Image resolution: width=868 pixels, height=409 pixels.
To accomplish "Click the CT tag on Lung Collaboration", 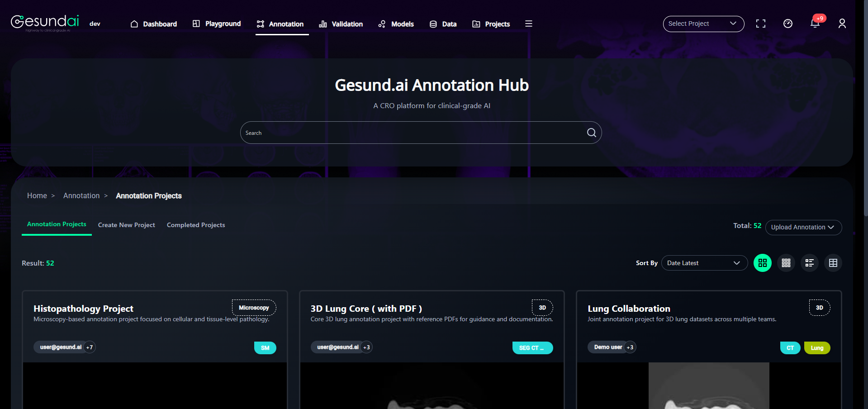I will (790, 348).
